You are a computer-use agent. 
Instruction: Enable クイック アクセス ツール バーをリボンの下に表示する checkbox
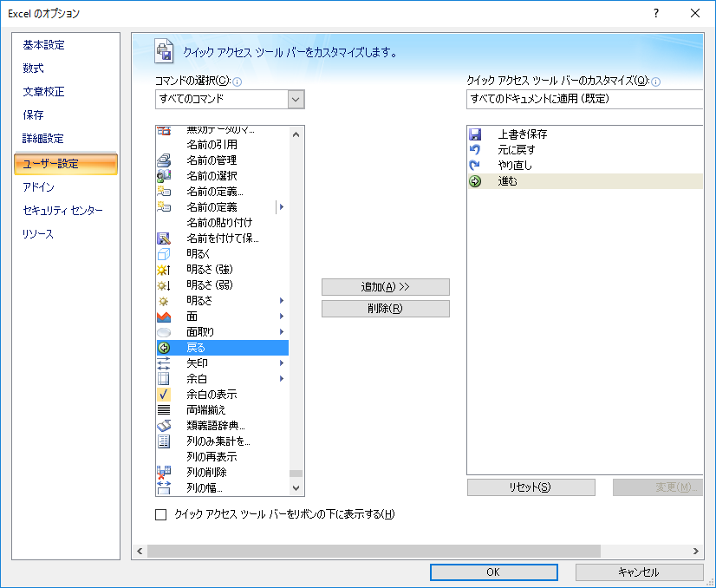[x=160, y=514]
